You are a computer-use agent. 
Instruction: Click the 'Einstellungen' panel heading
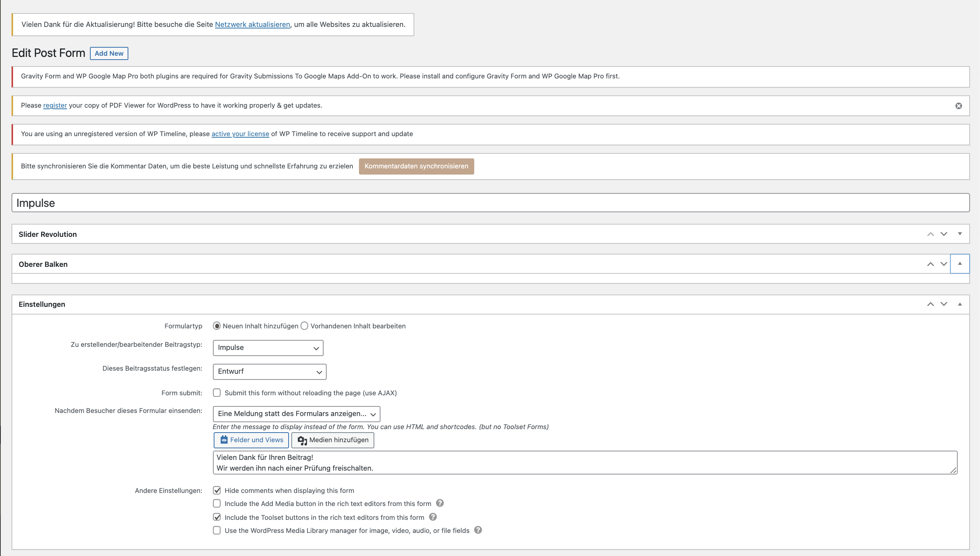[x=42, y=305]
